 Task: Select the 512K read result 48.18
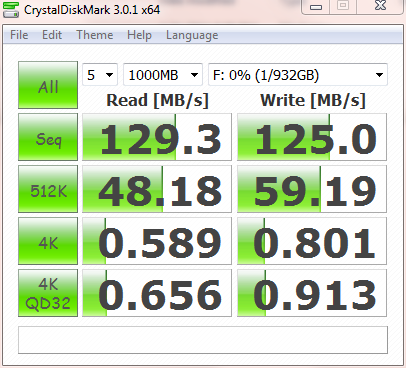[x=157, y=189]
